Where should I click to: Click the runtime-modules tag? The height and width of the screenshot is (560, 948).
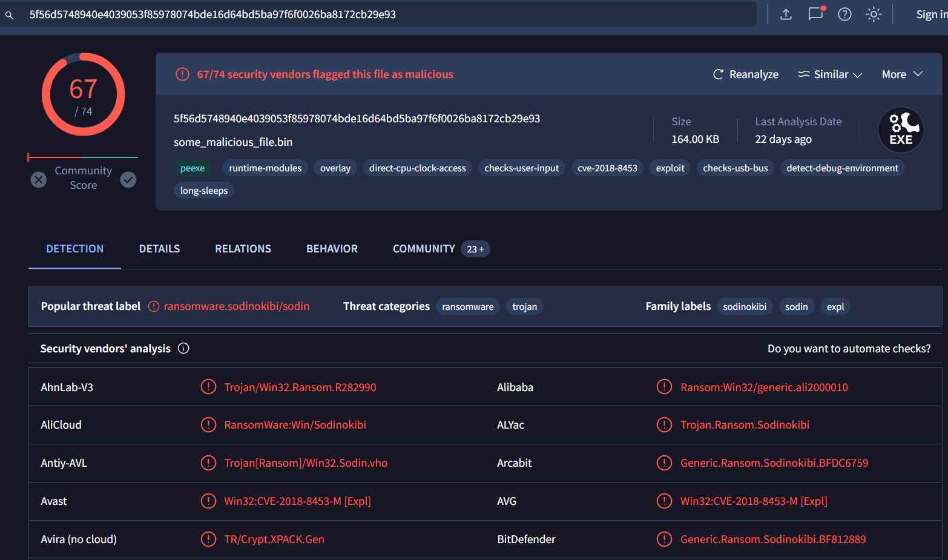265,168
